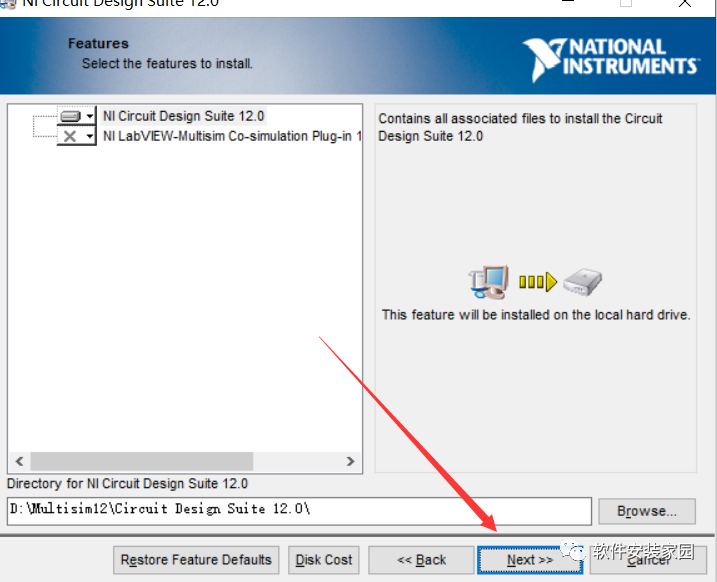The width and height of the screenshot is (717, 582).
Task: Select NI Circuit Design Suite 12.0 feature
Action: 183,116
